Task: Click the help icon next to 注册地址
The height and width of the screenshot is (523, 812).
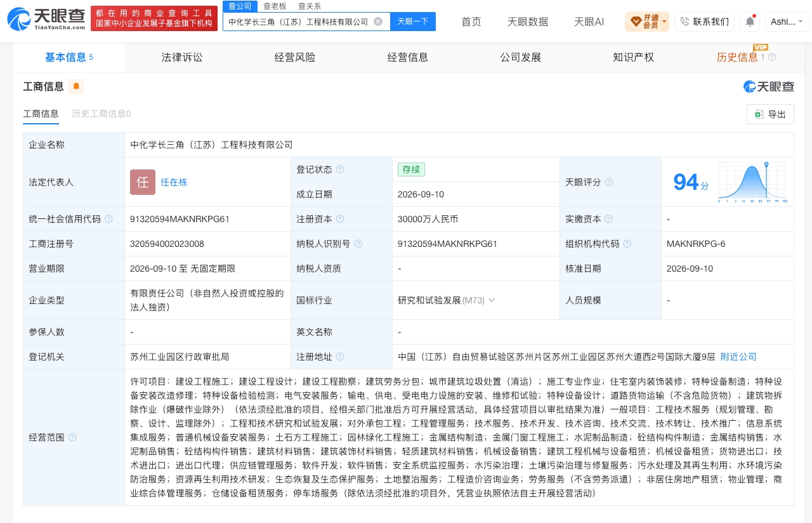Action: pyautogui.click(x=340, y=357)
